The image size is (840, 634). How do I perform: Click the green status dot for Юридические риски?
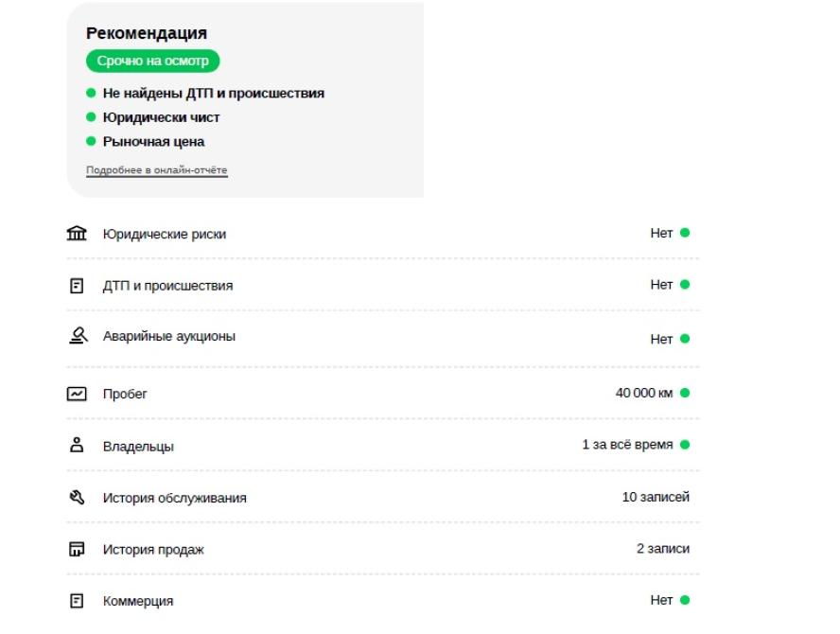coord(685,233)
